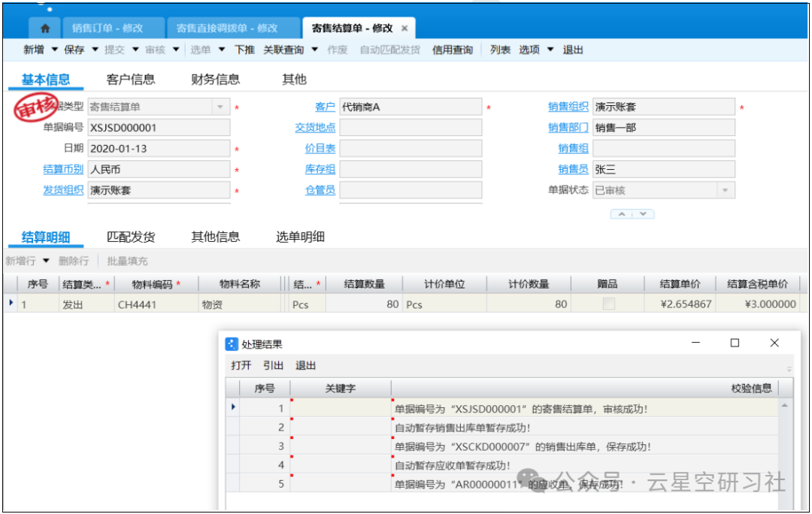The width and height of the screenshot is (812, 514).
Task: Click the 销售员 link label
Action: pyautogui.click(x=573, y=170)
